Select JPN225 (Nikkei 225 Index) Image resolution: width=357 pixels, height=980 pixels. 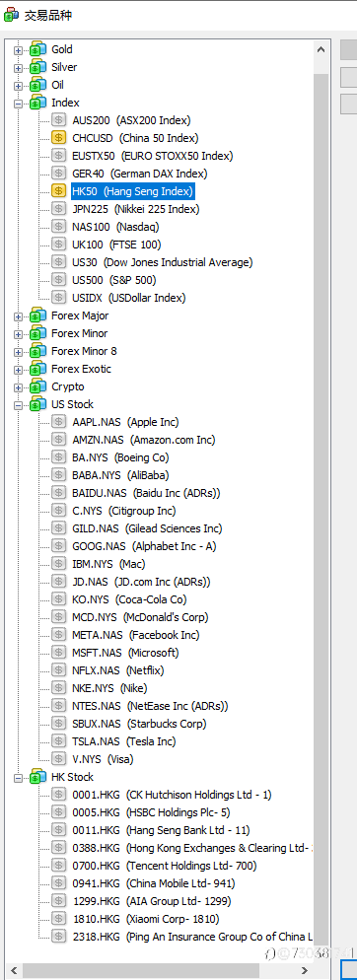pyautogui.click(x=136, y=209)
